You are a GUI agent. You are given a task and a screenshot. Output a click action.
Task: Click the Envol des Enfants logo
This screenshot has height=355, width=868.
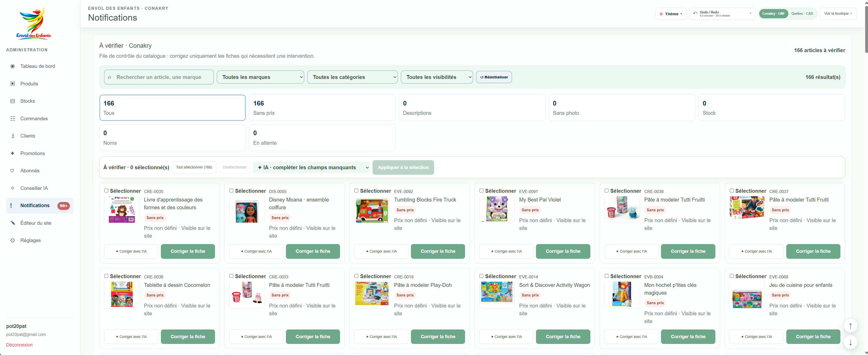(34, 23)
